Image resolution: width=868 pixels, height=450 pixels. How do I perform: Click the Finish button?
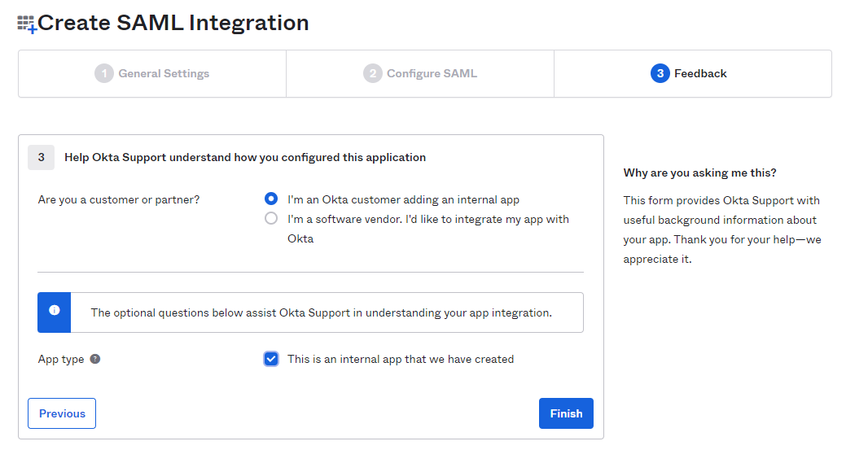click(566, 413)
